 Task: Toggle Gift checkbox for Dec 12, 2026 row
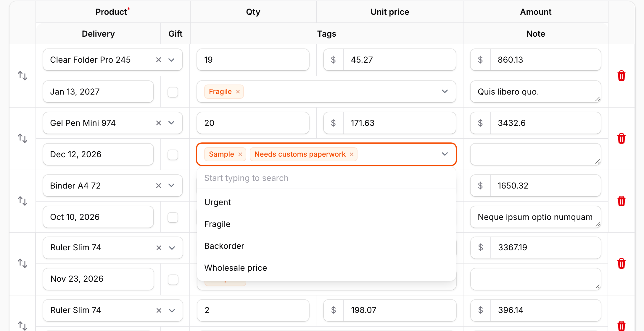[x=173, y=155]
